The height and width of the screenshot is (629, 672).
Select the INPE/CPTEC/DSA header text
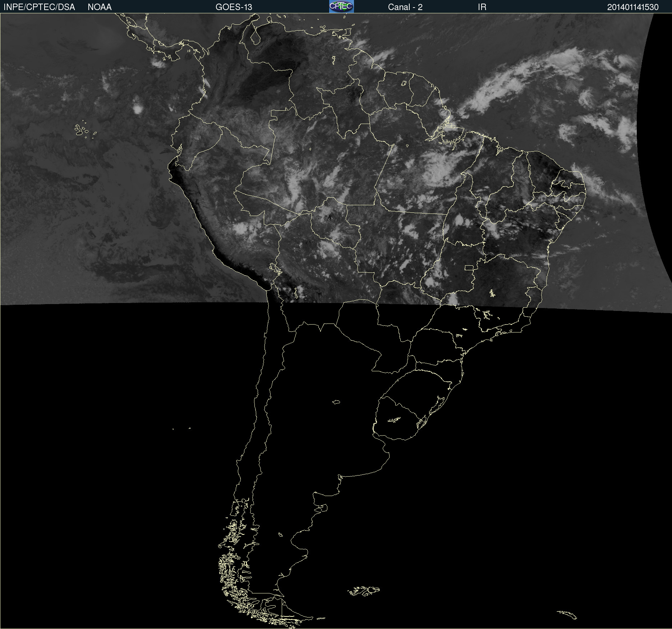[x=39, y=7]
